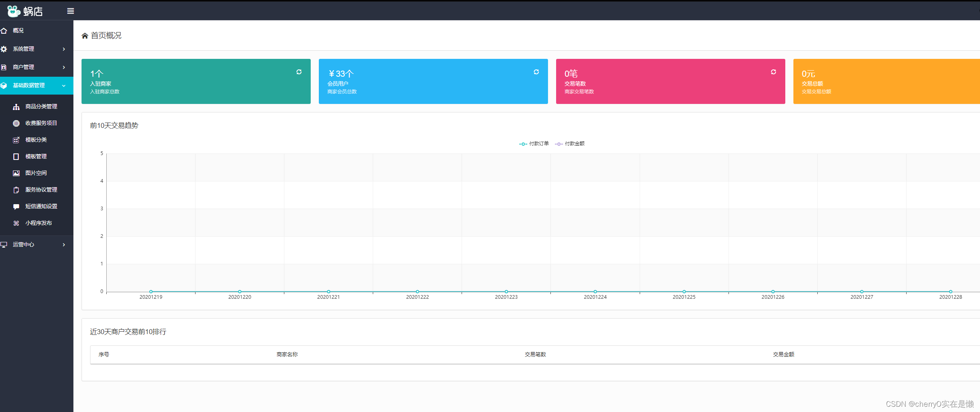Click the 商户管理 document icon
This screenshot has width=980, height=412.
[x=4, y=67]
